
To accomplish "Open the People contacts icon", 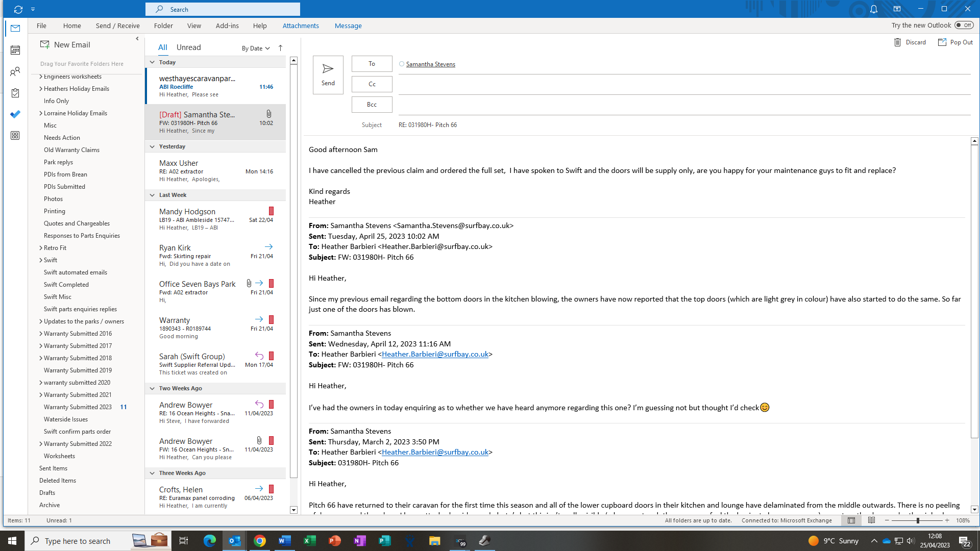I will pos(15,71).
